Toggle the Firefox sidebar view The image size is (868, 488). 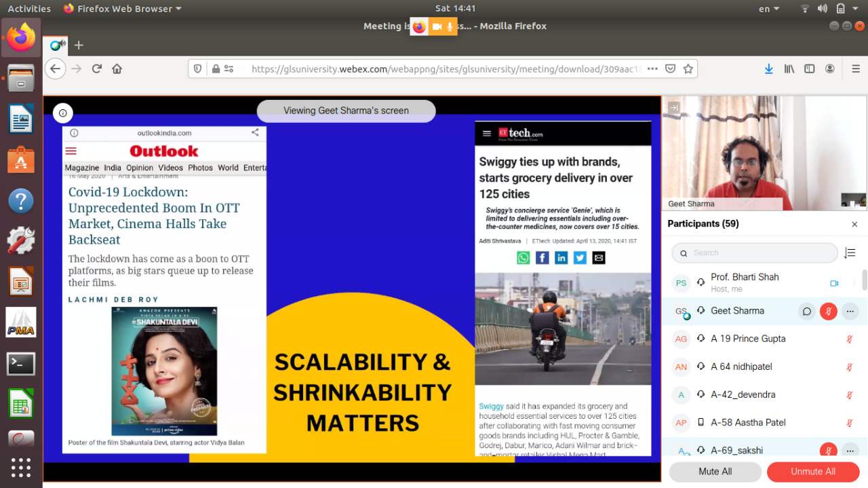click(809, 69)
